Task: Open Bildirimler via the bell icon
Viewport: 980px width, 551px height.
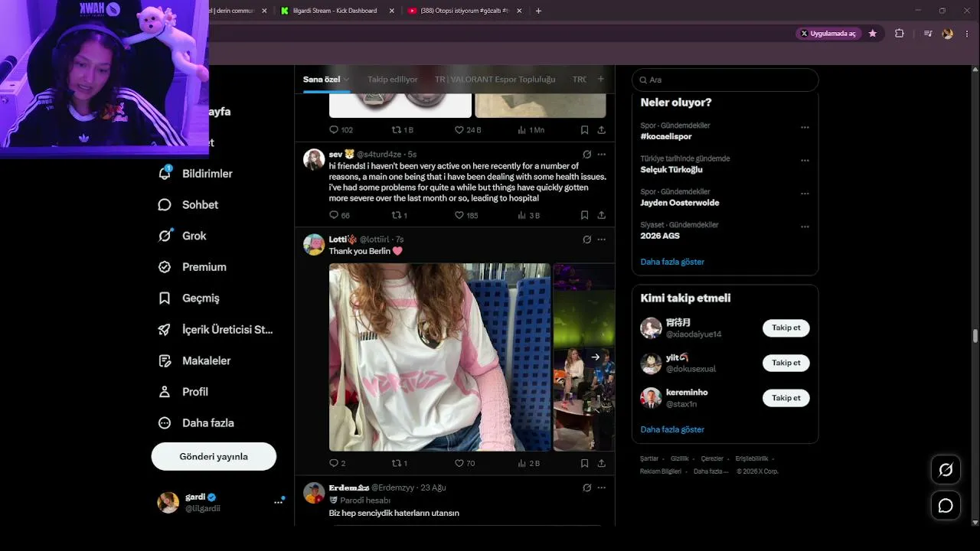Action: [165, 174]
